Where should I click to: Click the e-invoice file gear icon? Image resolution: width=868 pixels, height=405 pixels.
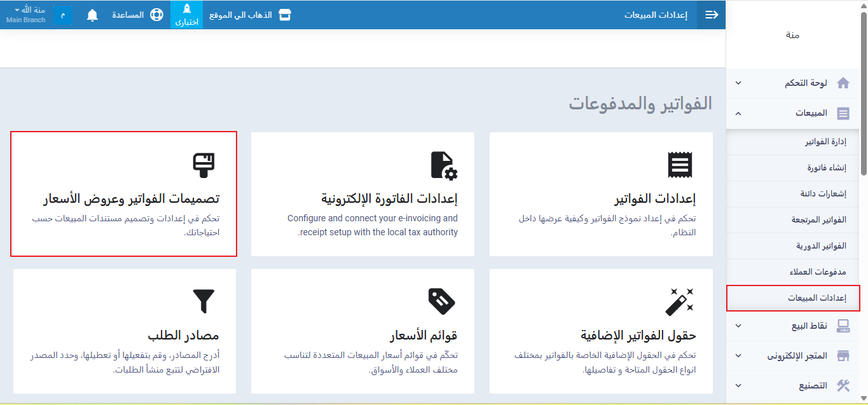pyautogui.click(x=443, y=165)
